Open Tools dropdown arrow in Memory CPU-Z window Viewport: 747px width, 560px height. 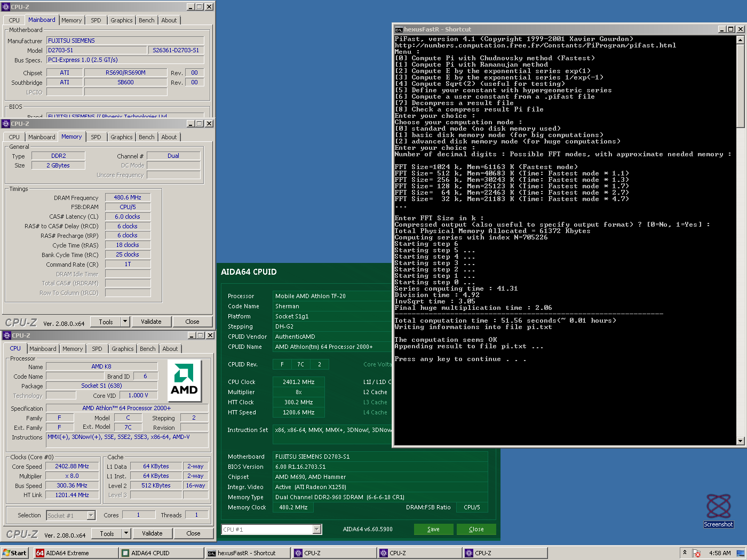(x=125, y=322)
